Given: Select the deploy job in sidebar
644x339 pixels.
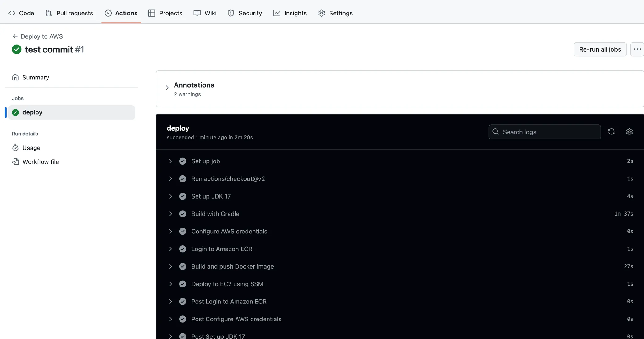Looking at the screenshot, I should click(x=71, y=112).
